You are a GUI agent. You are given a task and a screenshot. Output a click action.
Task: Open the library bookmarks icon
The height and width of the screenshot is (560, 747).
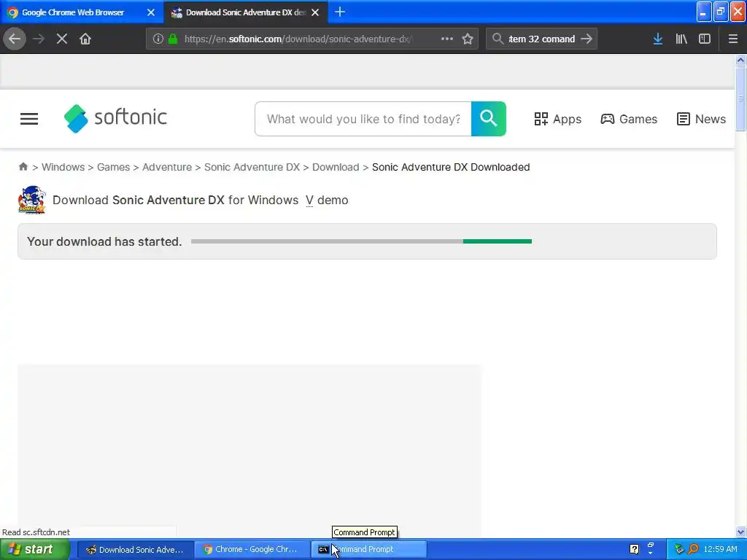pyautogui.click(x=681, y=39)
